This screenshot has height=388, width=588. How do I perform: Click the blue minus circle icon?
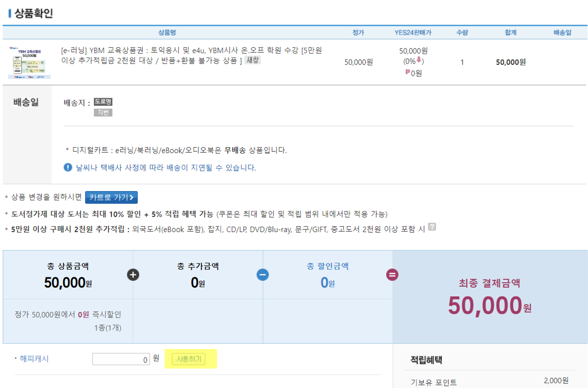[x=262, y=275]
